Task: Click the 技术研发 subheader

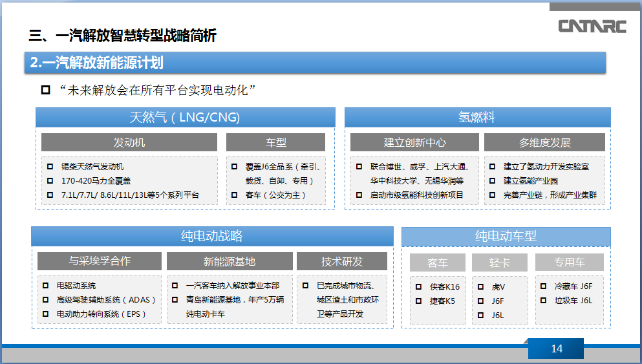Action: tap(342, 261)
